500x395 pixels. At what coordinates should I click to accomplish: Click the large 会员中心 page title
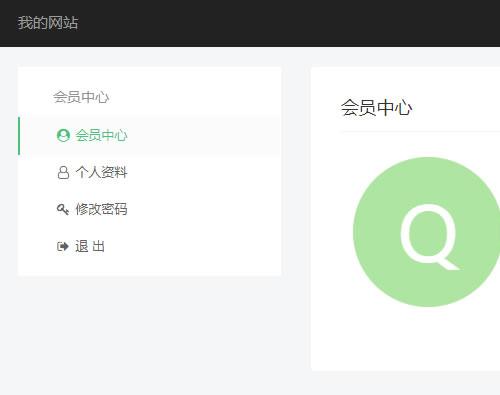point(376,108)
